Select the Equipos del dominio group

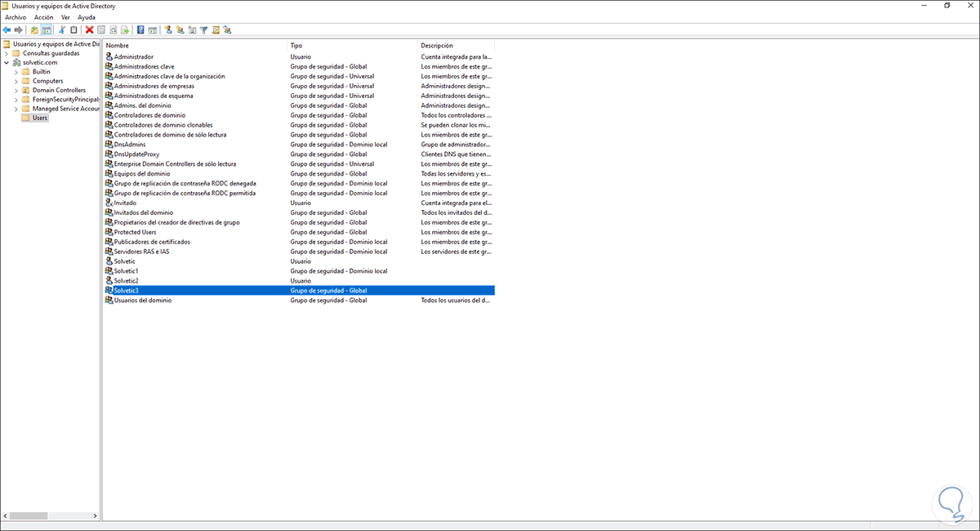[299, 173]
